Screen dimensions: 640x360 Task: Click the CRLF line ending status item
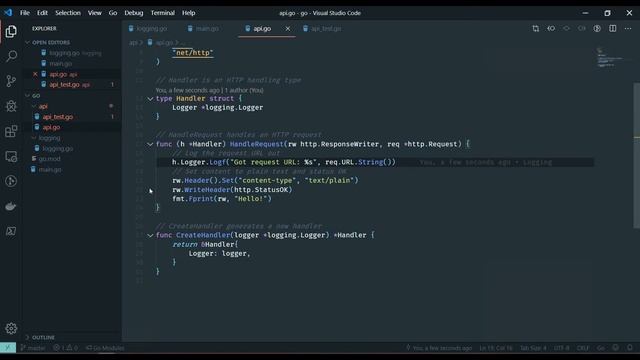pyautogui.click(x=583, y=348)
